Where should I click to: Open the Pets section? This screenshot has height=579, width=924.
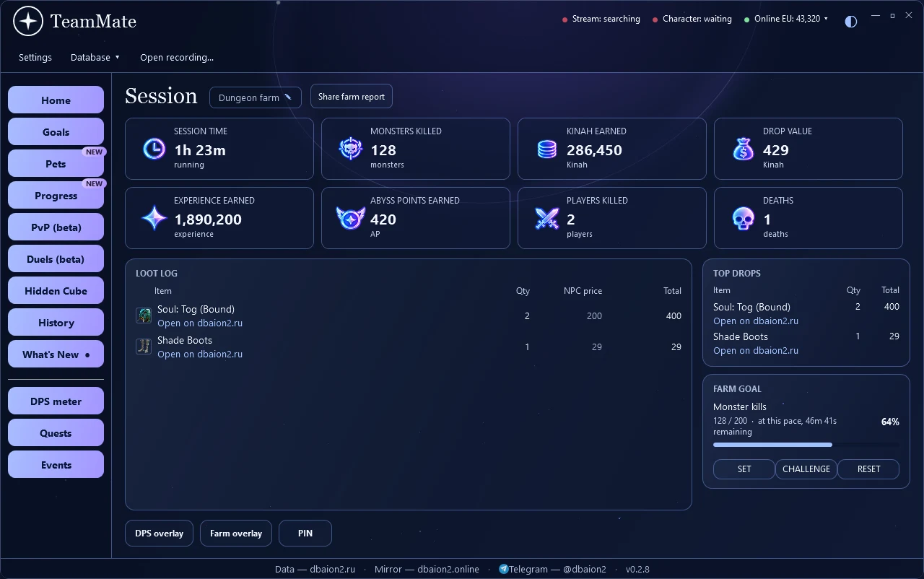(56, 164)
